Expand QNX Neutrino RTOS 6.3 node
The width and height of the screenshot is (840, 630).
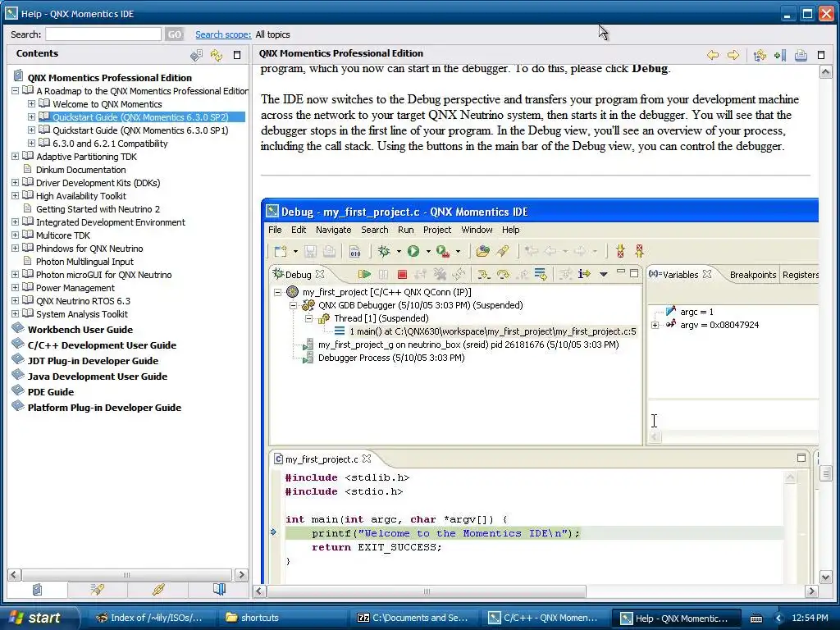click(15, 300)
